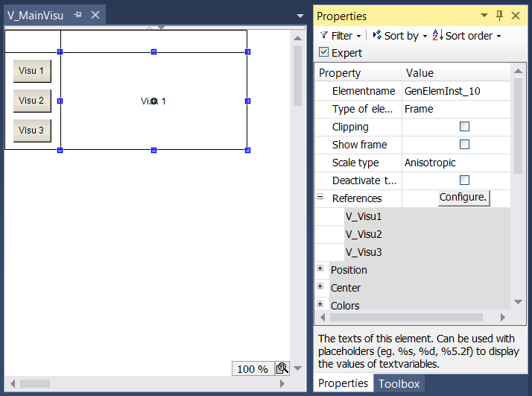Toggle auto-hide pin of Properties panel

point(499,15)
